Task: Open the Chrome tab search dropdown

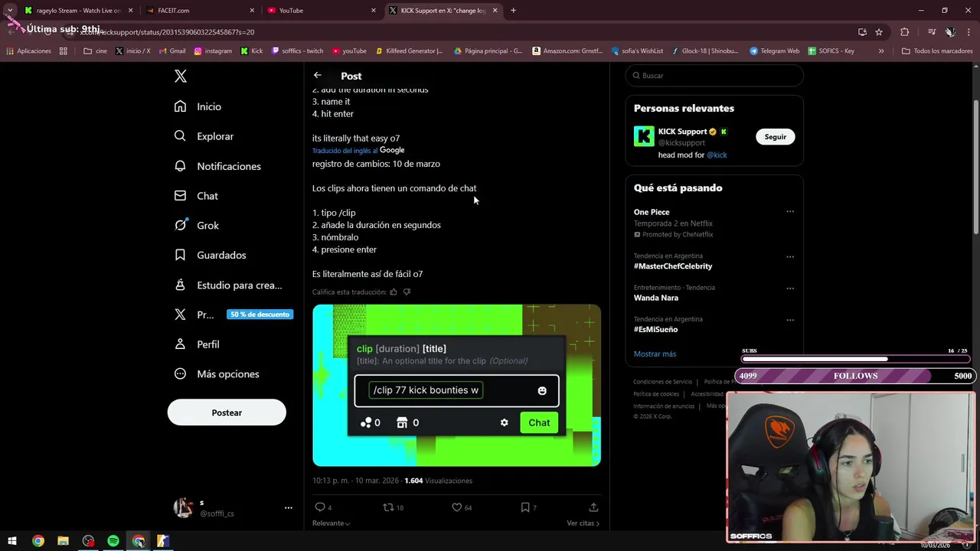Action: point(10,11)
